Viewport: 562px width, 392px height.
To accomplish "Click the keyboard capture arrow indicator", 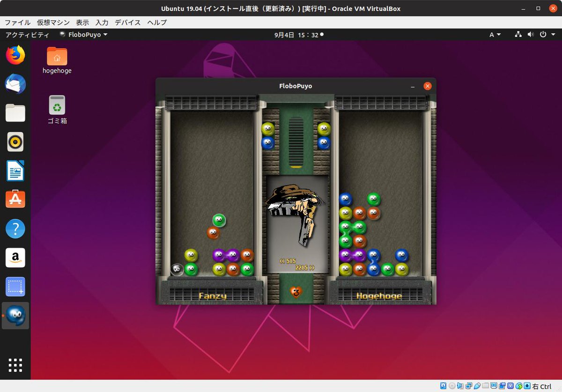I will 527,386.
